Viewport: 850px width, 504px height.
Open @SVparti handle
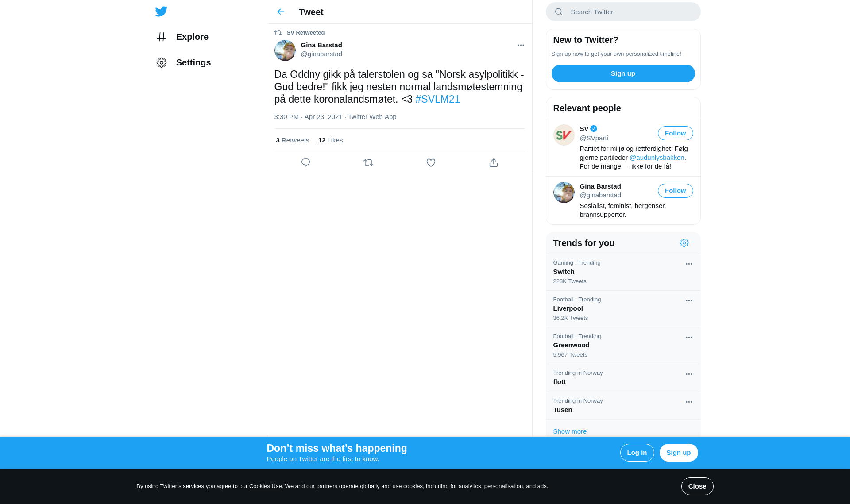point(594,138)
